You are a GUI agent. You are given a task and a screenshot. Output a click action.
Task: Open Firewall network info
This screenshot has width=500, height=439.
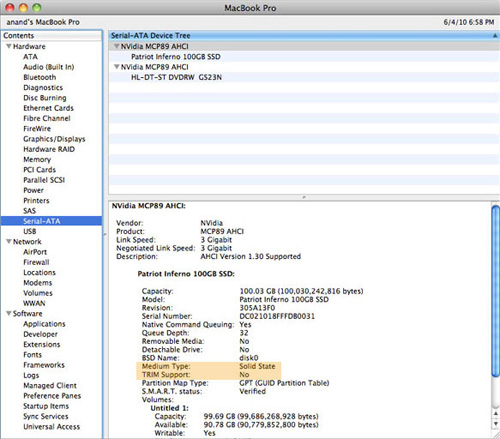(x=36, y=262)
